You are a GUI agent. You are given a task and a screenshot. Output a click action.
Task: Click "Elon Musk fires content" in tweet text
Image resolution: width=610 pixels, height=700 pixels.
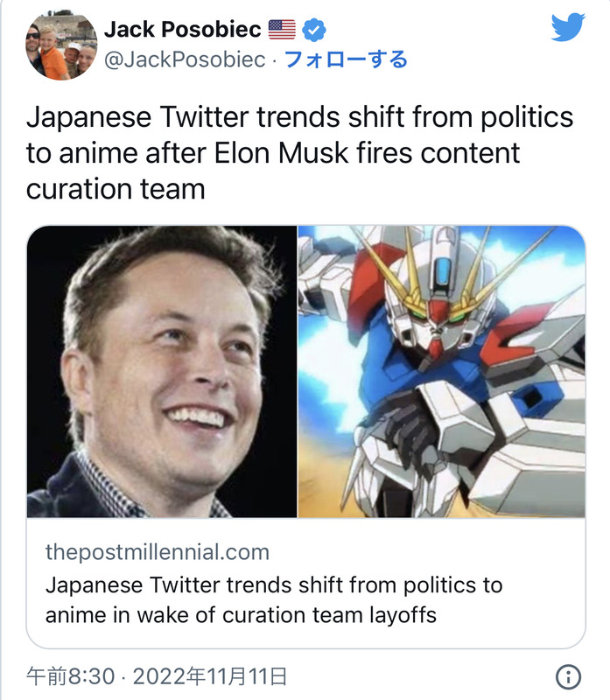coord(367,153)
